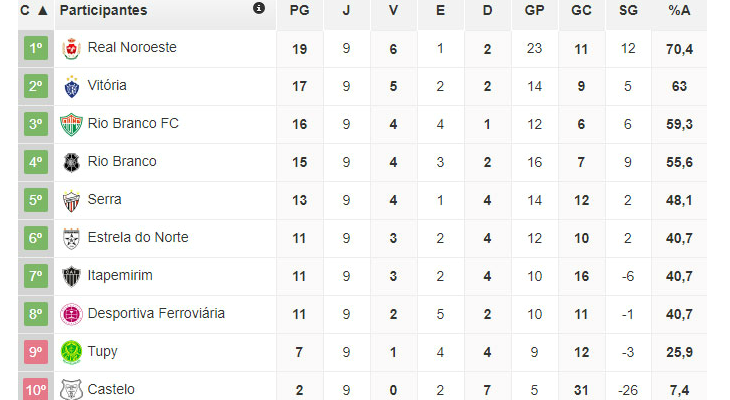Click the green 1º position badge
Image resolution: width=730 pixels, height=400 pixels.
coord(35,48)
